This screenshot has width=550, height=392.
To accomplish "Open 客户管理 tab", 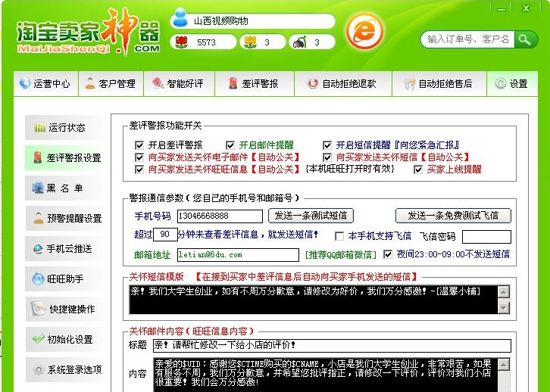I will pos(111,84).
